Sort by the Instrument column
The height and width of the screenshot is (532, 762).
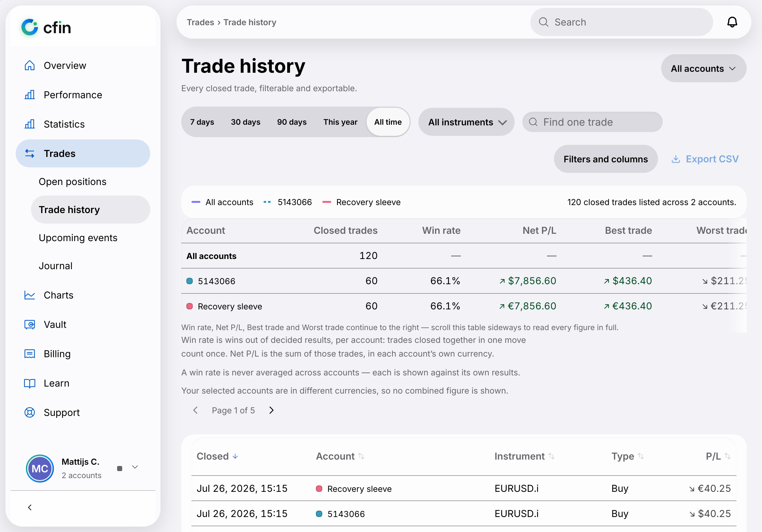point(524,456)
